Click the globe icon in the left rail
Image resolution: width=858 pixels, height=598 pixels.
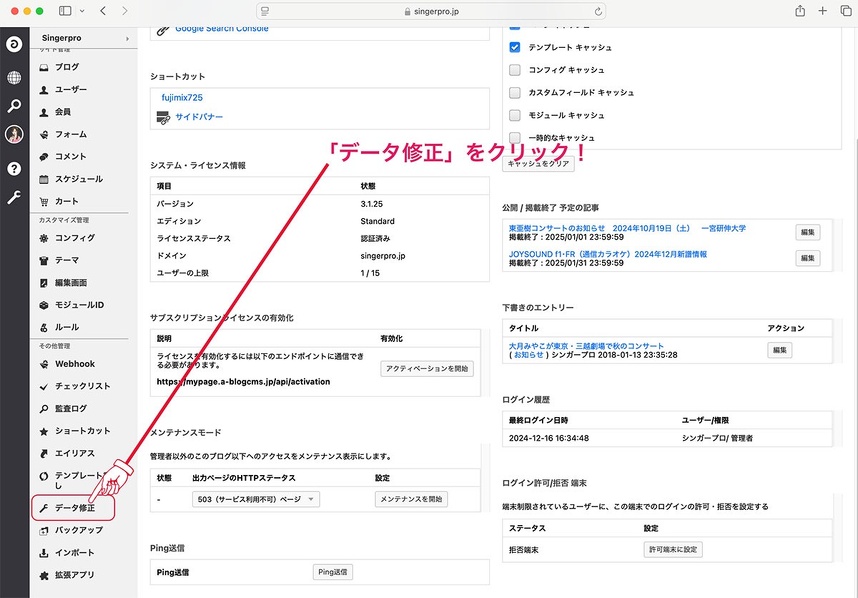[x=14, y=77]
